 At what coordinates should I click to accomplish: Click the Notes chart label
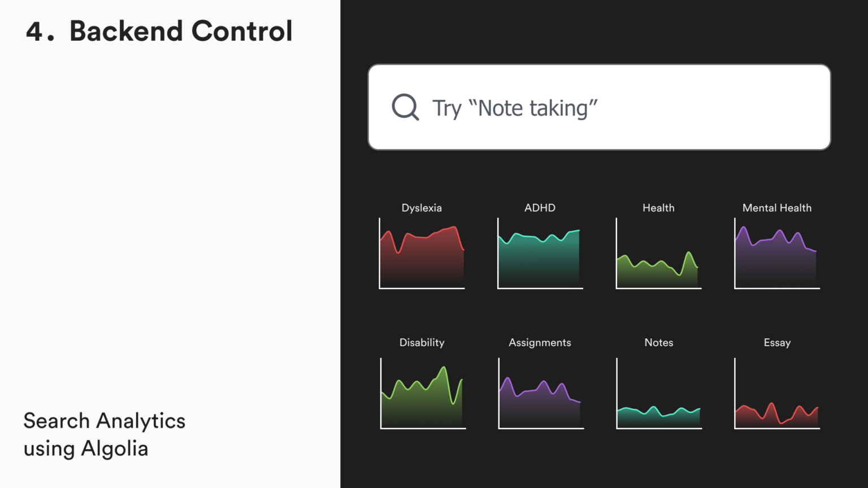(658, 342)
